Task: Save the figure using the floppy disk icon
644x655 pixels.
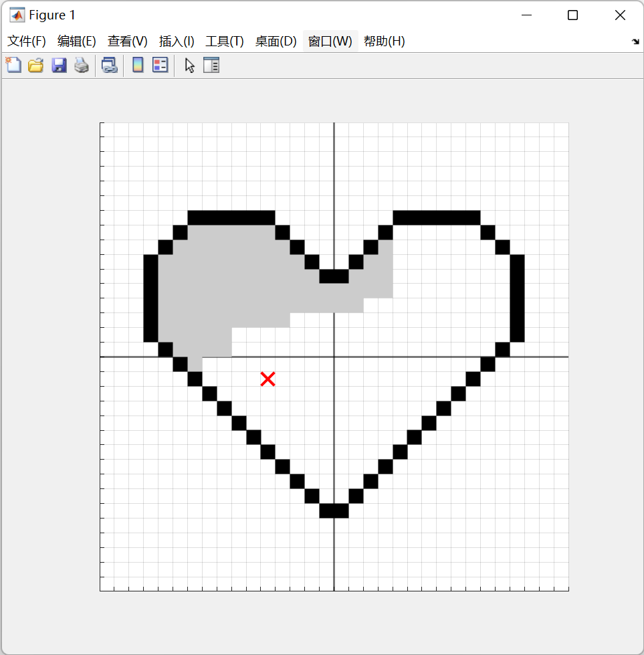Action: tap(59, 66)
